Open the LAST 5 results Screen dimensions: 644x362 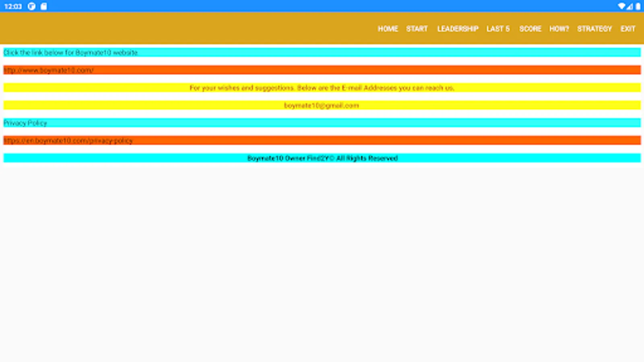(x=498, y=29)
